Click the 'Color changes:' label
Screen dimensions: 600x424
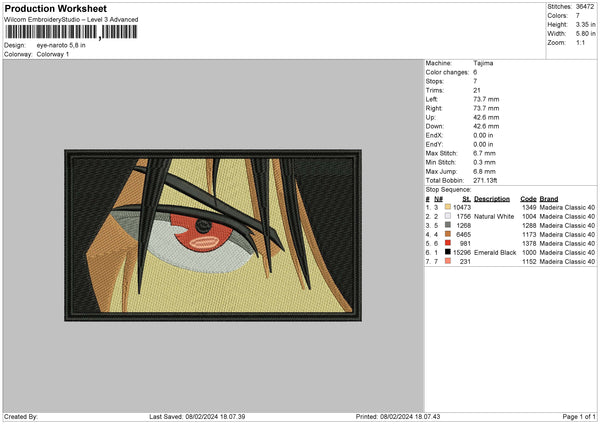click(447, 72)
